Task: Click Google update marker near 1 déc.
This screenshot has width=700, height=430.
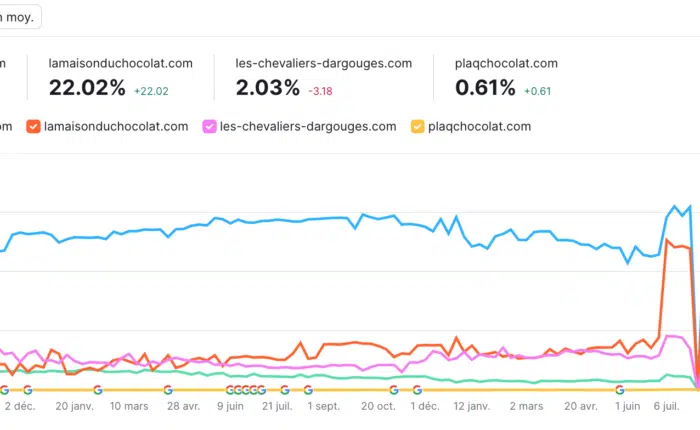Action: tap(417, 390)
